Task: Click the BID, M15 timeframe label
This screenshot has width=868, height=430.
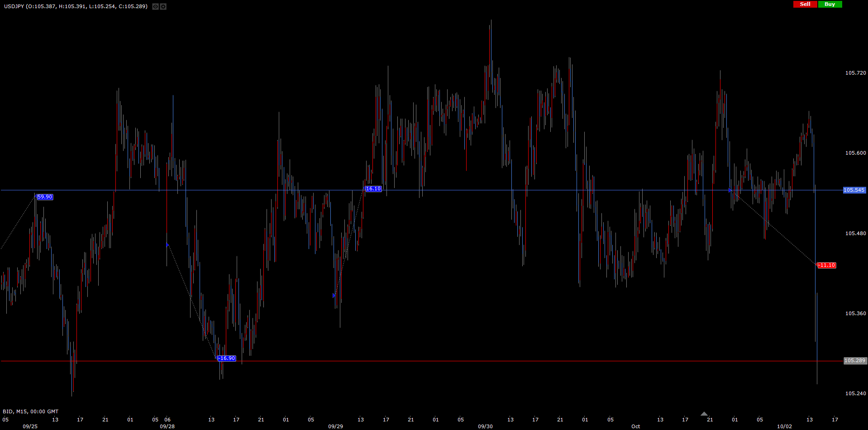Action: pyautogui.click(x=30, y=411)
